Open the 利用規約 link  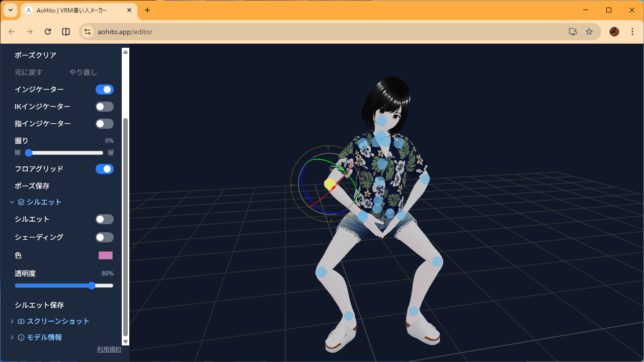click(x=109, y=349)
